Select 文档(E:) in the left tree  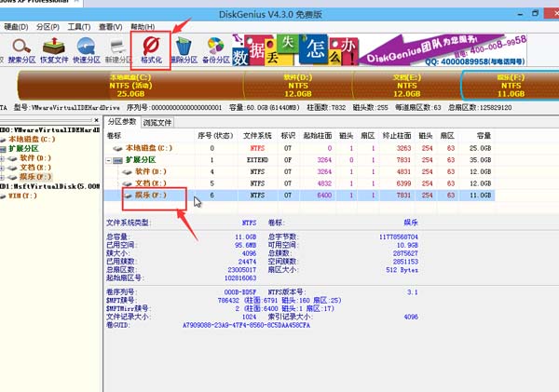(35, 167)
